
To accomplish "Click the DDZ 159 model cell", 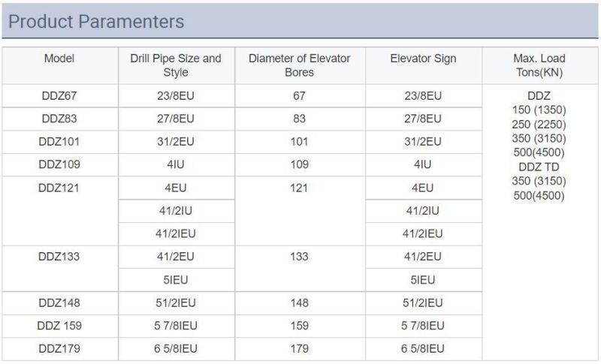I will 59,326.
